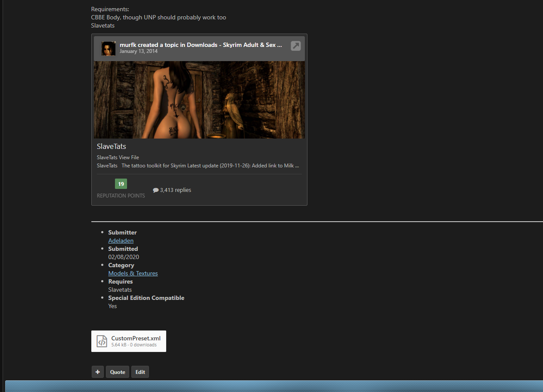Open the Adeladen submitter link

(121, 241)
